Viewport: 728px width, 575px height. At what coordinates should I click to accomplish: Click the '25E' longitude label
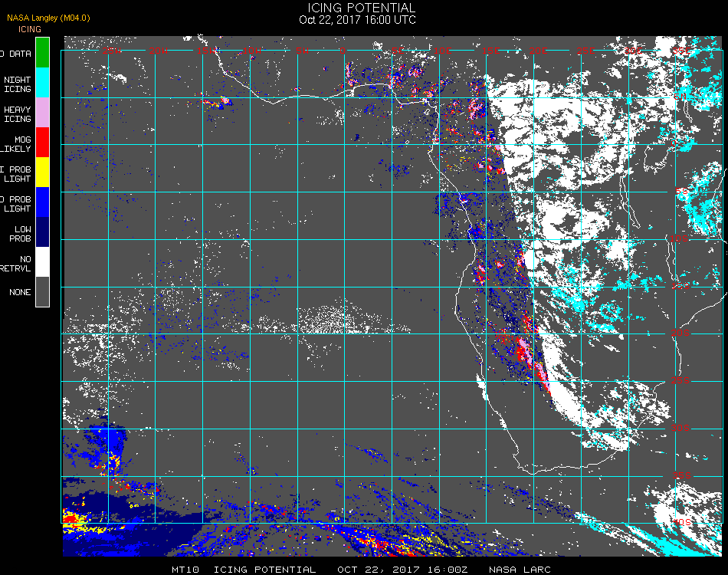[585, 50]
